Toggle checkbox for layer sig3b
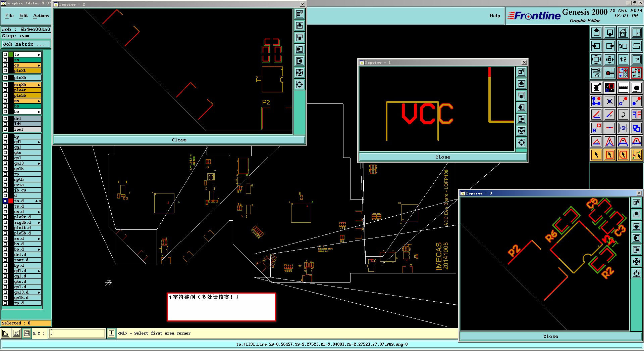Image resolution: width=644 pixels, height=351 pixels. tap(5, 85)
